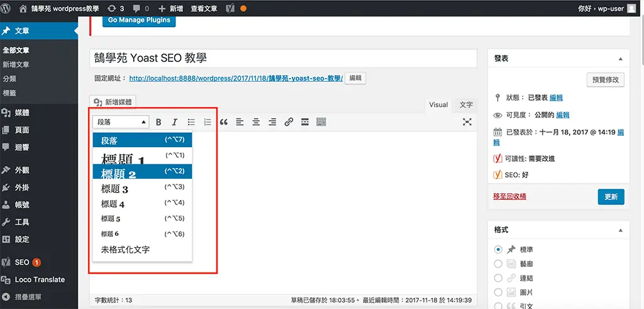Edit the 可見度 visibility link
644x309 pixels.
click(563, 115)
